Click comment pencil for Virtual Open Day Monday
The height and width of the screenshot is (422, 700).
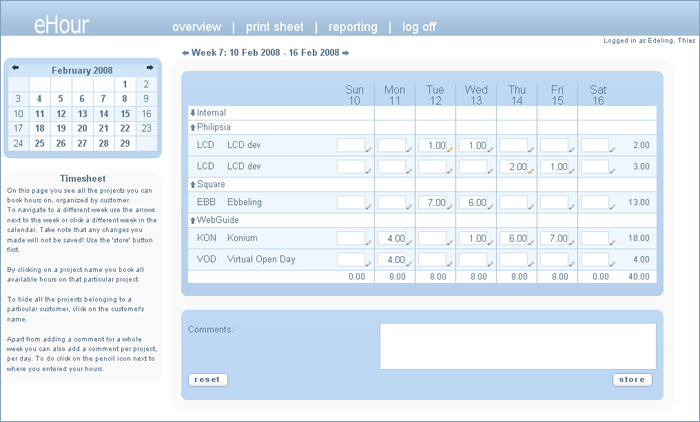(408, 263)
